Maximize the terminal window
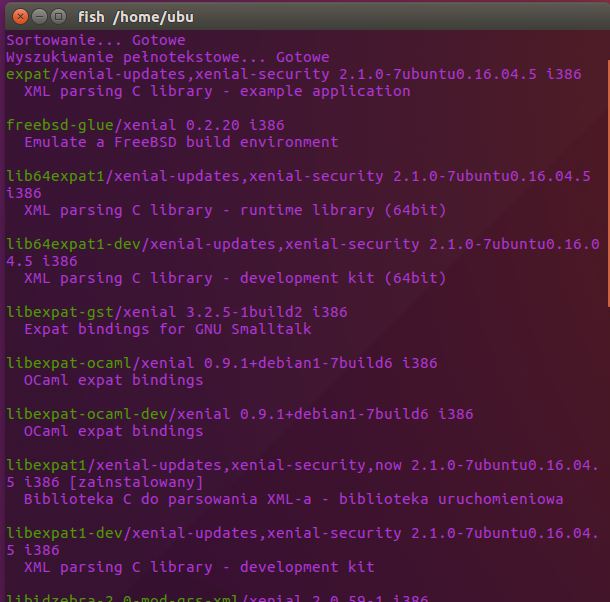Screen dimensions: 610x602 pyautogui.click(x=57, y=16)
